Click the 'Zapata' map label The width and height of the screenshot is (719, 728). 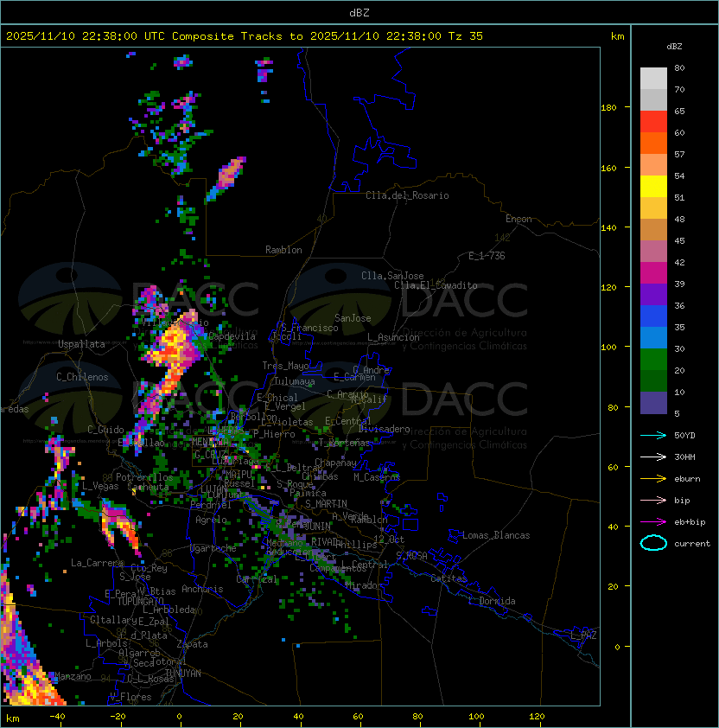(x=192, y=644)
